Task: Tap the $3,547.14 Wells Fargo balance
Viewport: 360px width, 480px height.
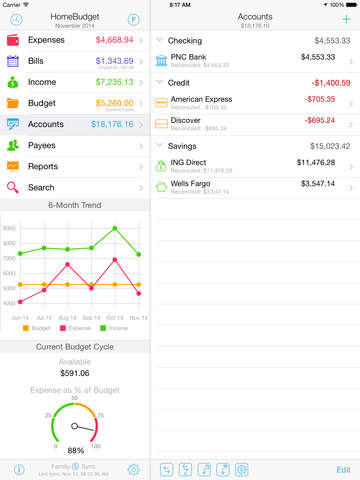Action: tap(318, 184)
